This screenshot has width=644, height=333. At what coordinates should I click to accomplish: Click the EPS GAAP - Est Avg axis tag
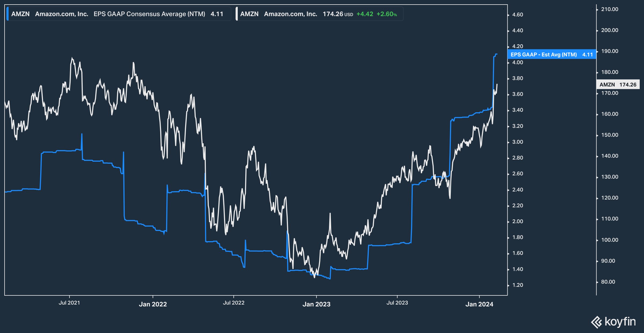pyautogui.click(x=552, y=55)
